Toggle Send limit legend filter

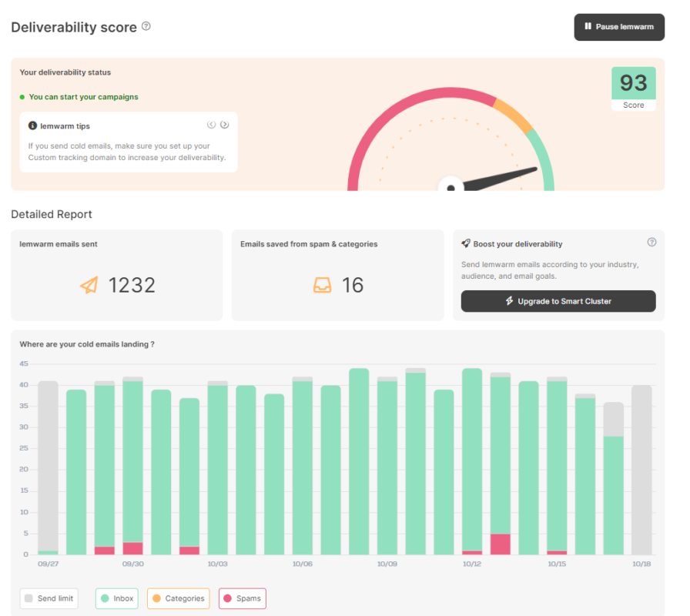[x=49, y=598]
